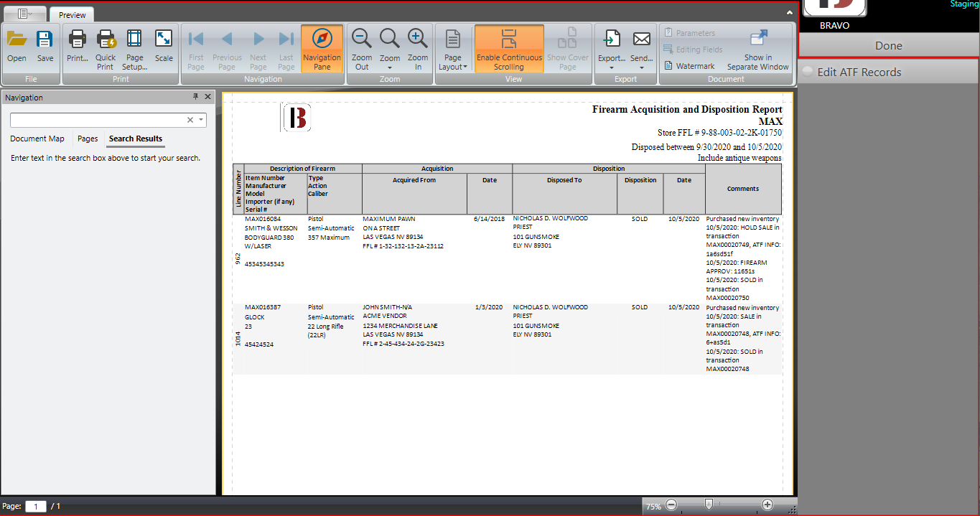Decrease zoom with the minus button
Image resolution: width=980 pixels, height=516 pixels.
(x=671, y=505)
